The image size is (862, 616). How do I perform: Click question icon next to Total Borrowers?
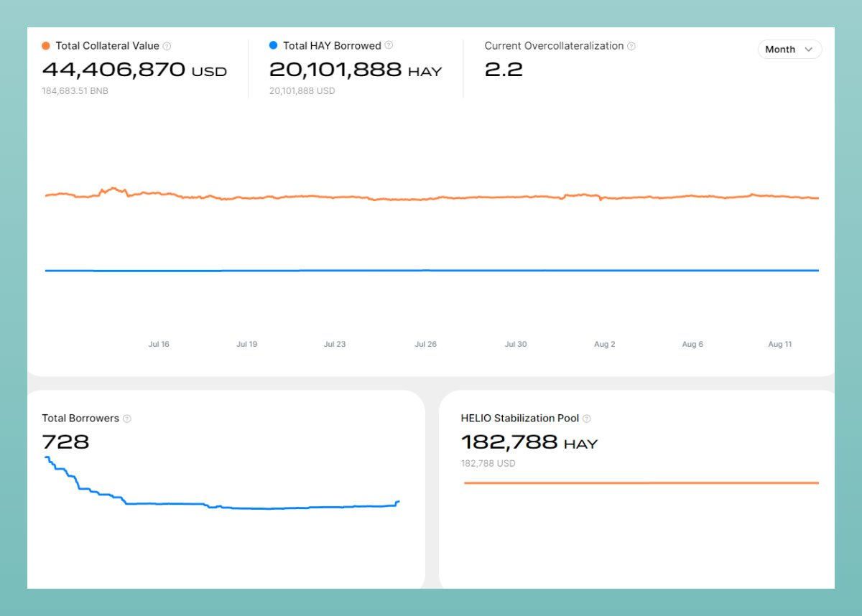[x=127, y=419]
